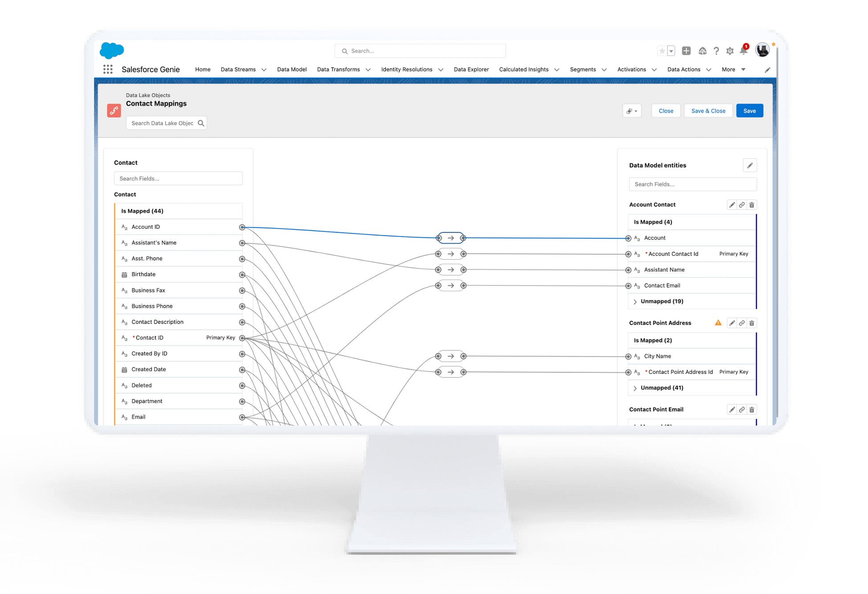Select the City Name mapping arrow connector

(x=451, y=356)
